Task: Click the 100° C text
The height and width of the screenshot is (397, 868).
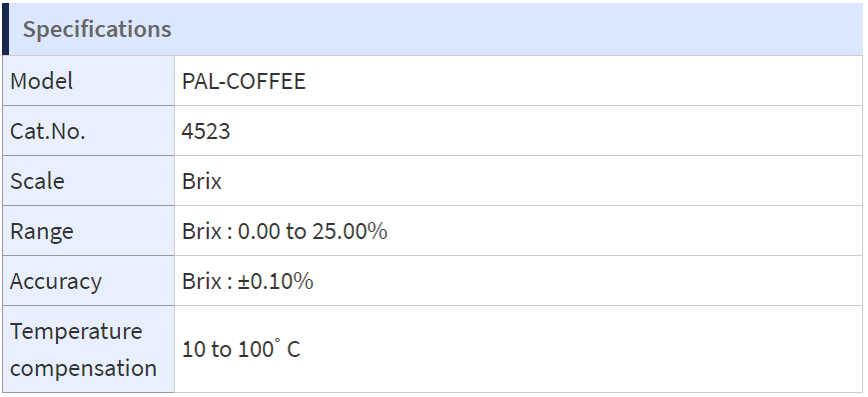Action: pos(269,349)
